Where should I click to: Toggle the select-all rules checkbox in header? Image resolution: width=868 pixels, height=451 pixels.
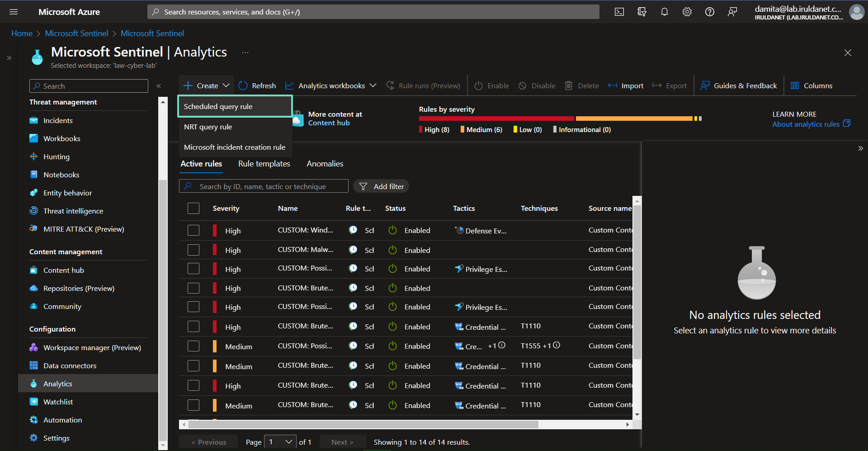click(x=193, y=208)
